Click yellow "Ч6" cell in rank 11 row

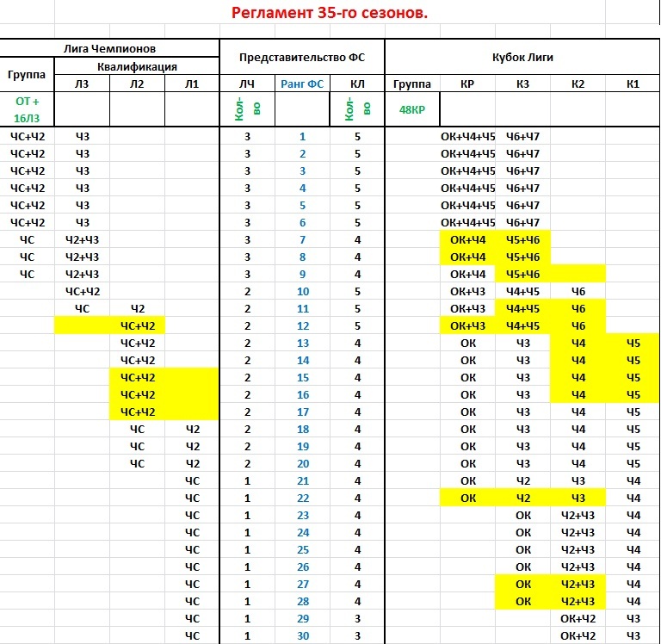578,308
